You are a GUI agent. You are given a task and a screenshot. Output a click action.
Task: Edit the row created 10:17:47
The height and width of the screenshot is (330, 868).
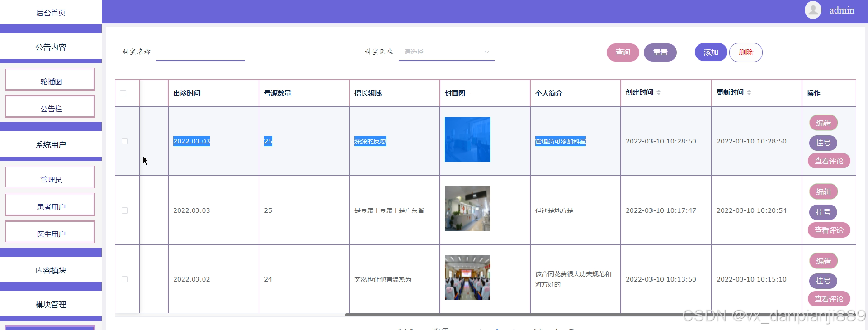[823, 192]
